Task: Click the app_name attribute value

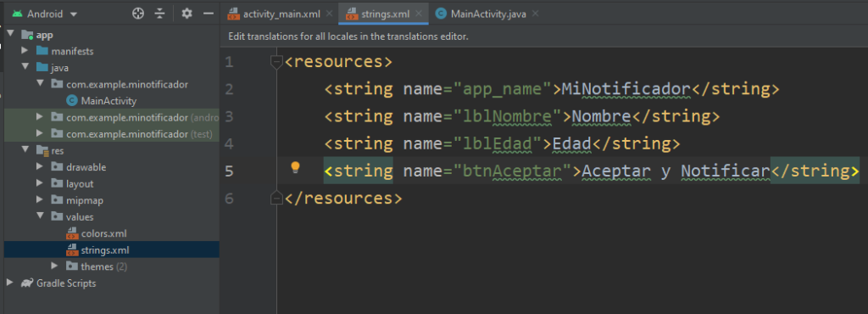Action: click(503, 89)
